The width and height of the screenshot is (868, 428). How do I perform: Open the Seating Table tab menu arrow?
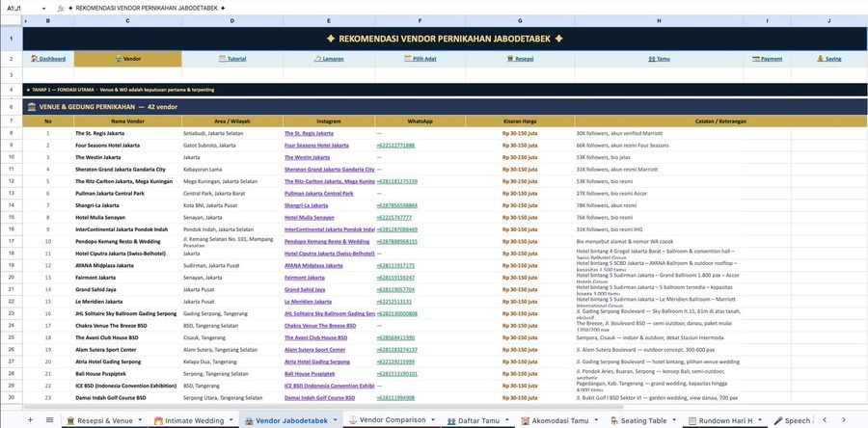[674, 420]
